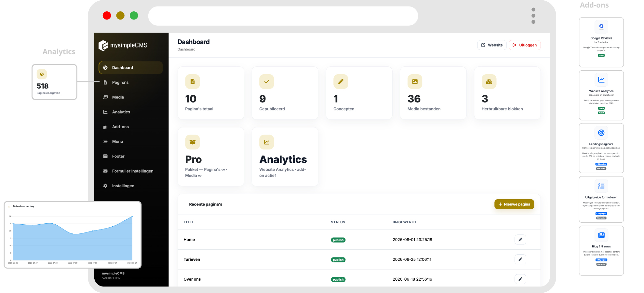The image size is (644, 293).
Task: Click the Blog / Nieuws add-on title
Action: [601, 246]
